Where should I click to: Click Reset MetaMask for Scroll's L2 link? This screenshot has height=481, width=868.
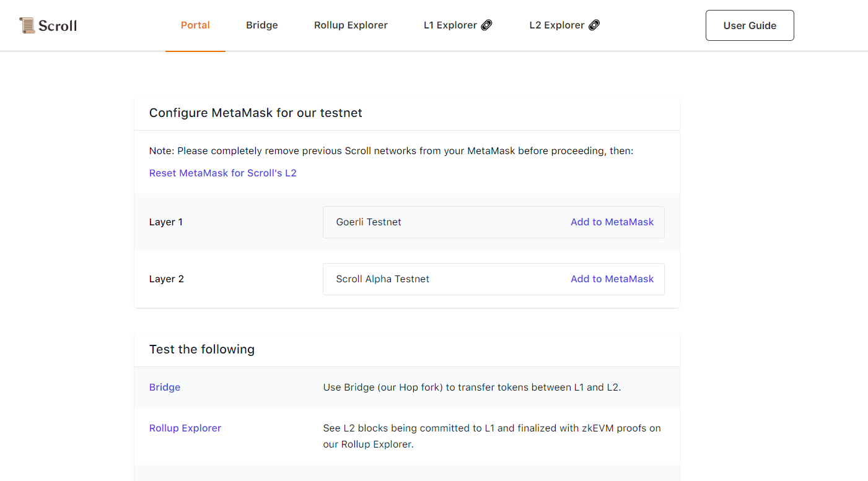tap(223, 173)
